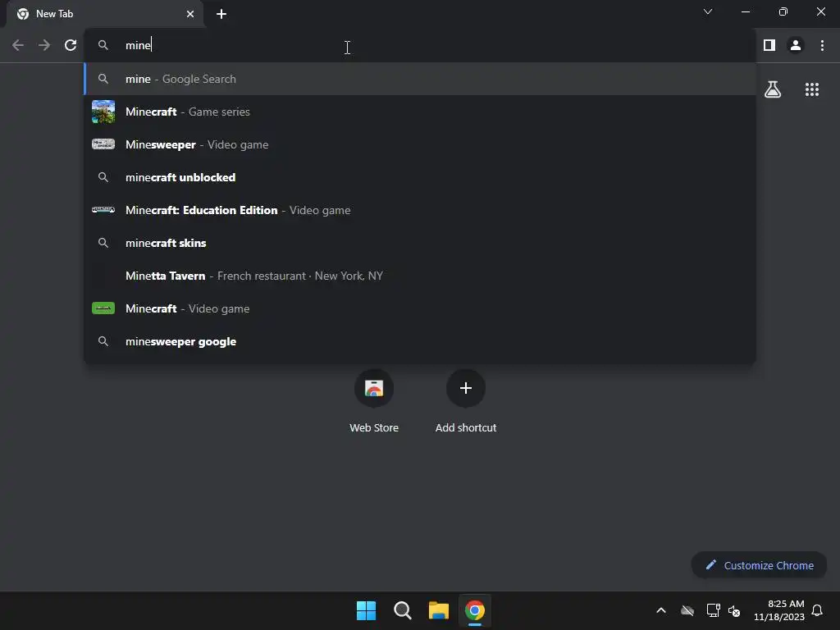The width and height of the screenshot is (840, 630).
Task: Choose 'minecraft skins' suggestion
Action: pos(419,243)
